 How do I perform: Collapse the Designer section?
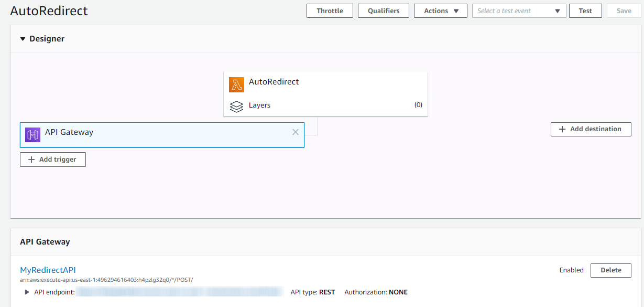pyautogui.click(x=23, y=39)
